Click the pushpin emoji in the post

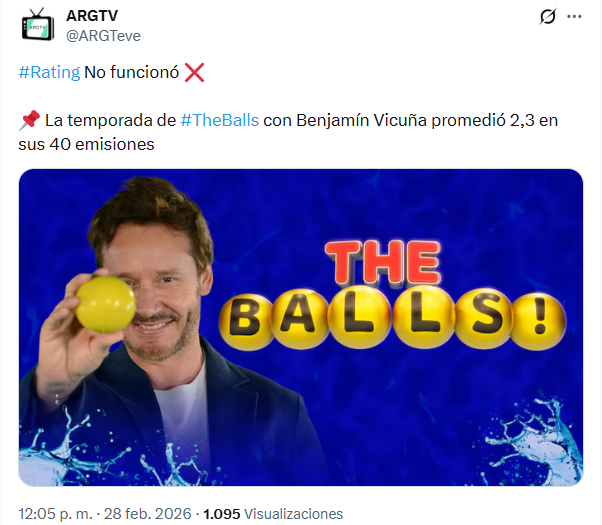point(30,120)
